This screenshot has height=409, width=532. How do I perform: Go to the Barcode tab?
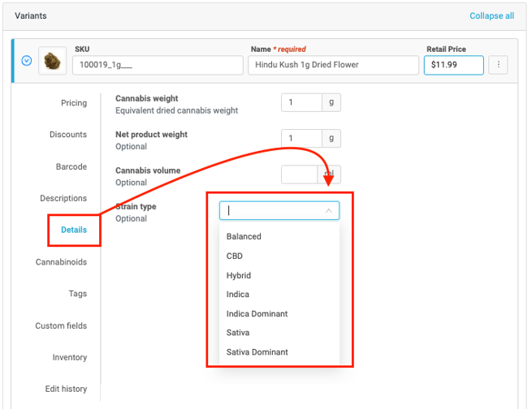pyautogui.click(x=71, y=166)
